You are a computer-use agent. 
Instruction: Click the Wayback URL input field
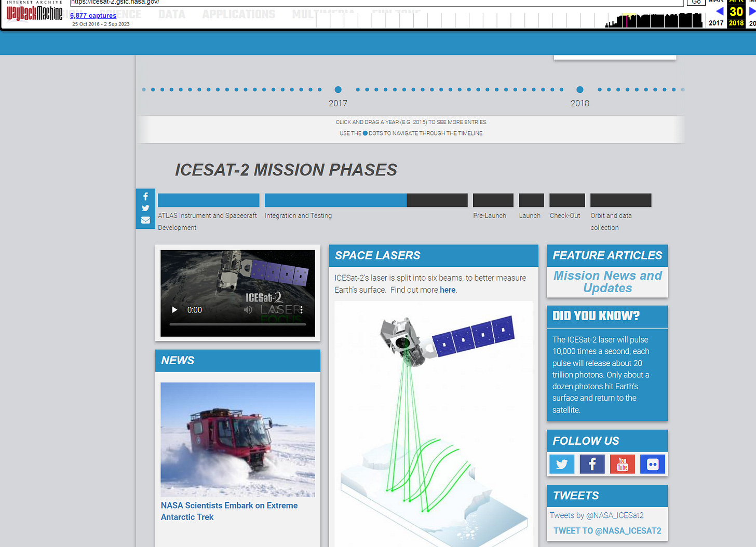tap(376, 3)
